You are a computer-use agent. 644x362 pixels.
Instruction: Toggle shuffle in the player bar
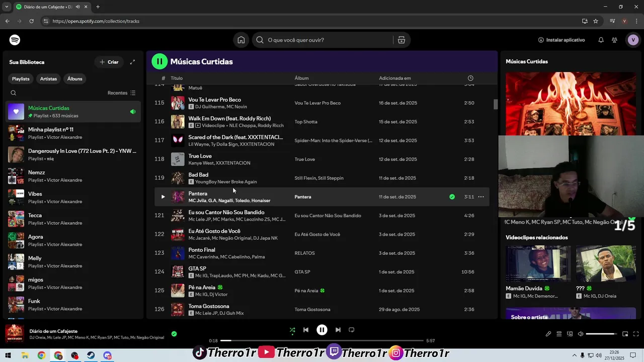[x=292, y=330]
